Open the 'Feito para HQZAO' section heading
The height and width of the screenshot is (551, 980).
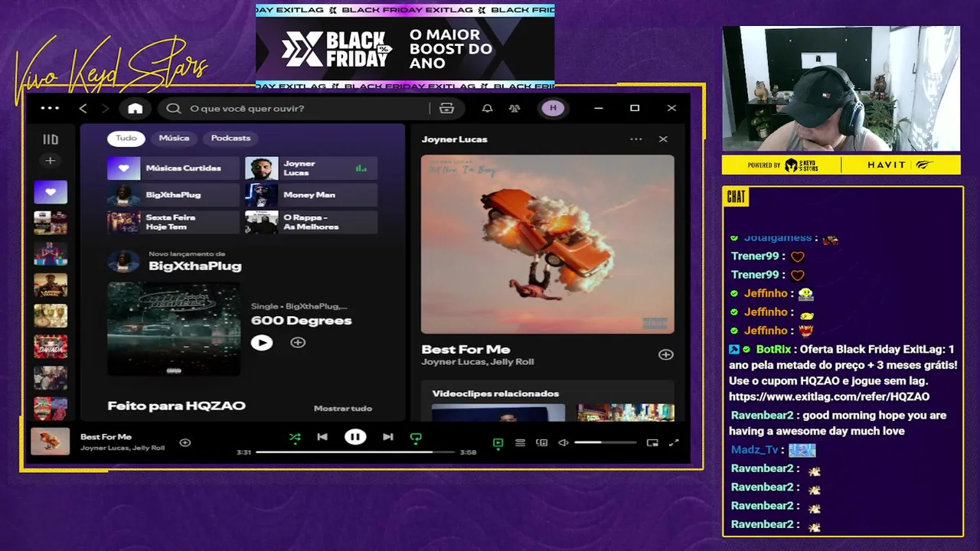coord(176,406)
